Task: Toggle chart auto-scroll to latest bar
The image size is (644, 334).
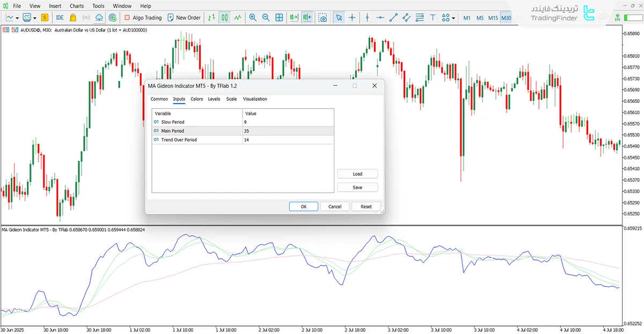Action: 294,18
